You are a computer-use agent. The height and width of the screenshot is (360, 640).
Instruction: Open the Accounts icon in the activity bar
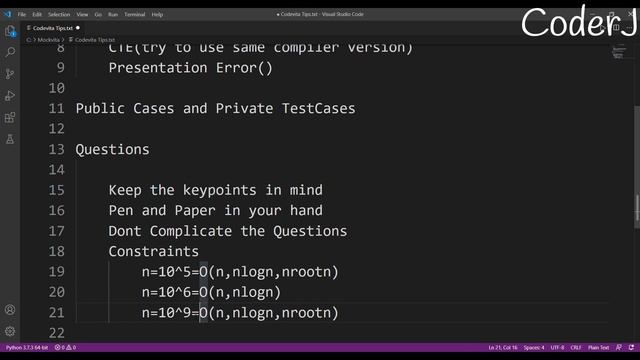point(10,310)
